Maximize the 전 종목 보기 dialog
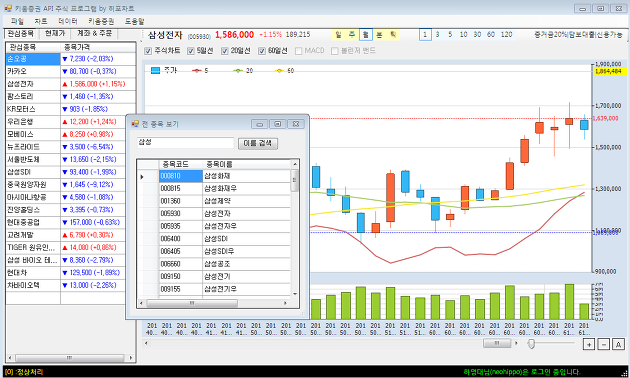630x378 pixels. 278,124
